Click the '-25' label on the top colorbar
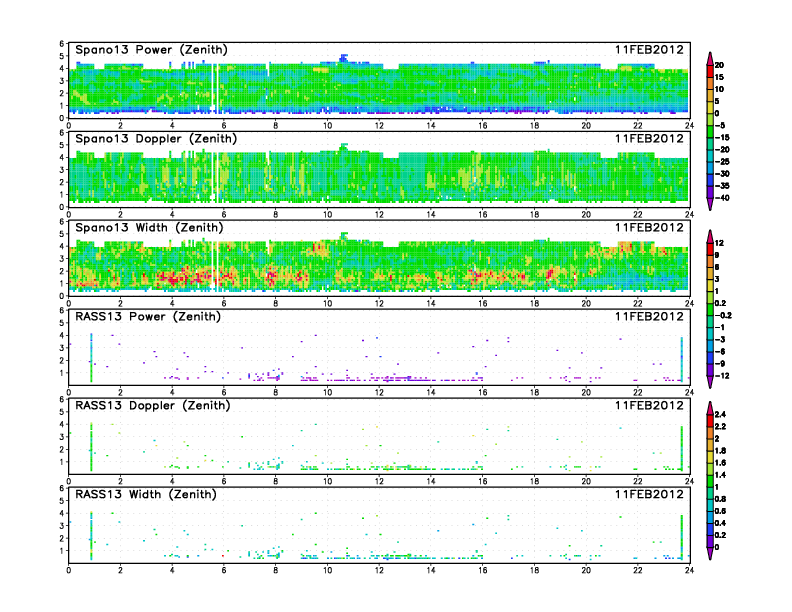The height and width of the screenshot is (612, 792). (x=722, y=162)
